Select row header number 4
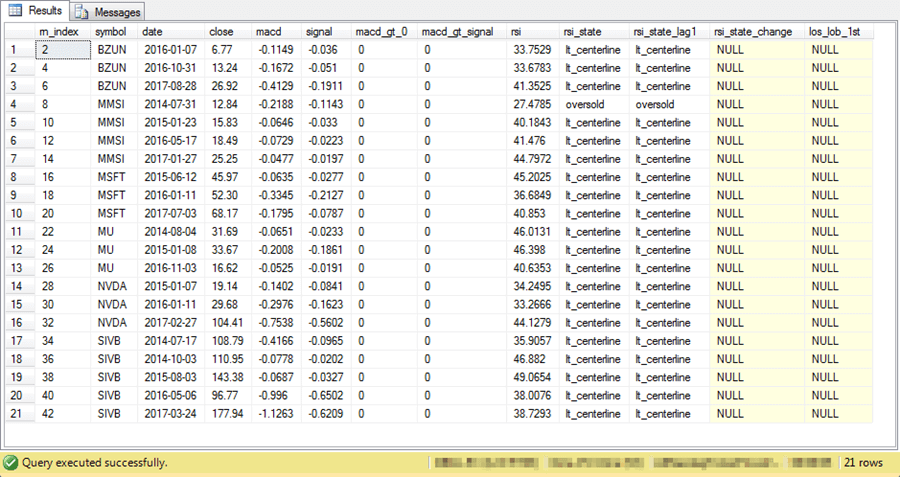Image resolution: width=900 pixels, height=477 pixels. coord(21,104)
